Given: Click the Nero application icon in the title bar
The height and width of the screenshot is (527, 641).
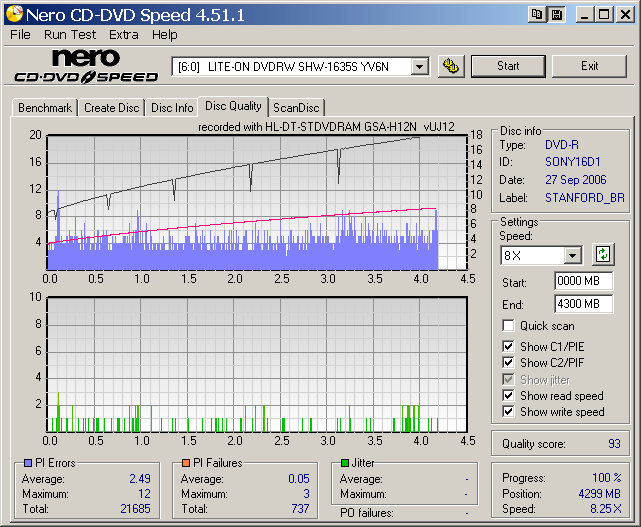Looking at the screenshot, I should [x=14, y=14].
